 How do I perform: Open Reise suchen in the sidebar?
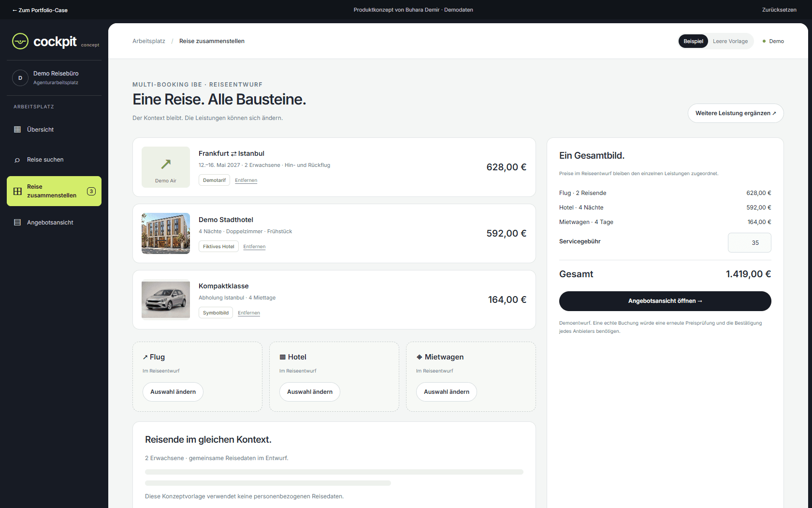[x=54, y=160]
